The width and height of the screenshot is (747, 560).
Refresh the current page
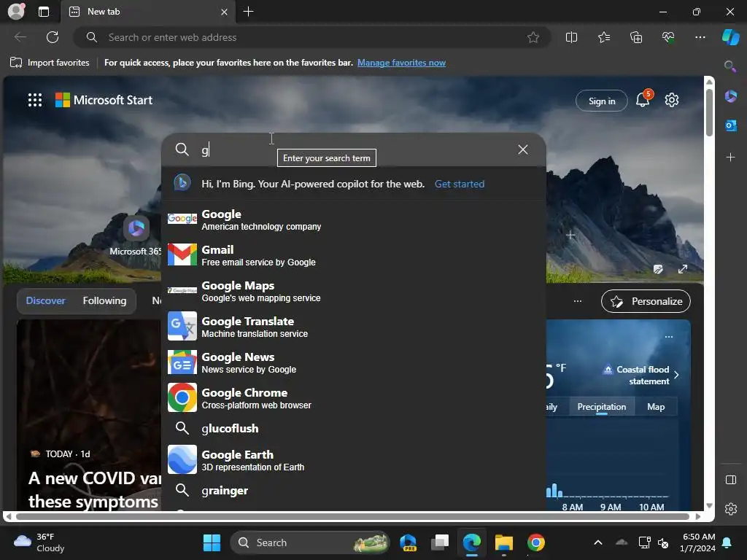[x=53, y=37]
